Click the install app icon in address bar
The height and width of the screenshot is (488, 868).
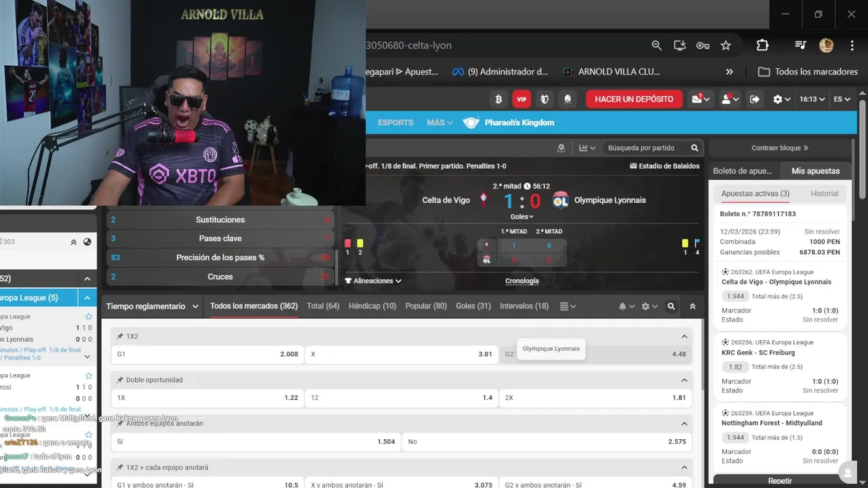679,45
